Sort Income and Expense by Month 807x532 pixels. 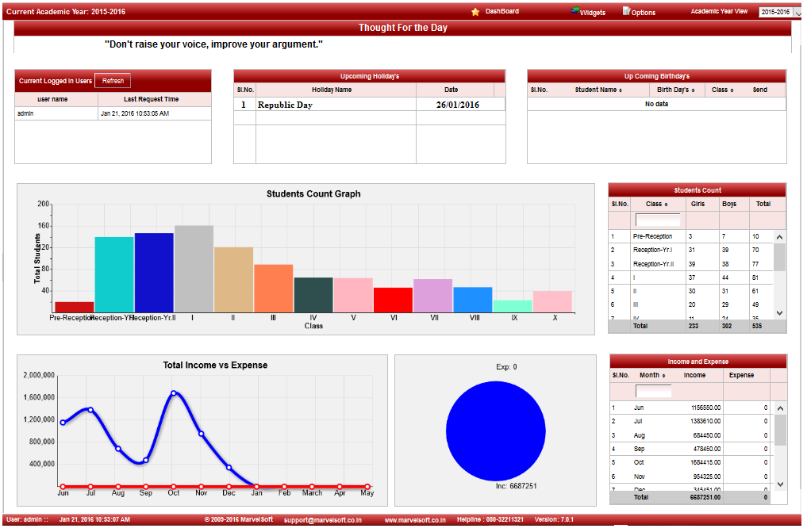point(651,376)
